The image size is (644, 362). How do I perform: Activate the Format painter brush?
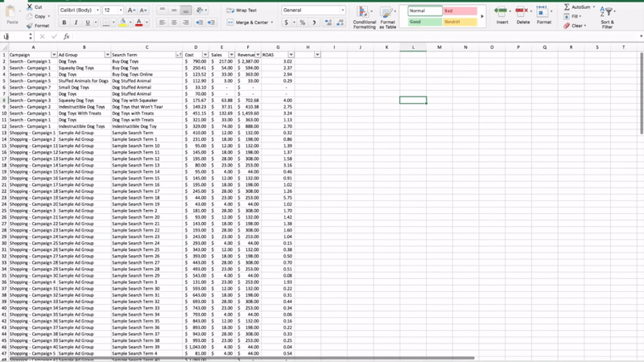[30, 26]
